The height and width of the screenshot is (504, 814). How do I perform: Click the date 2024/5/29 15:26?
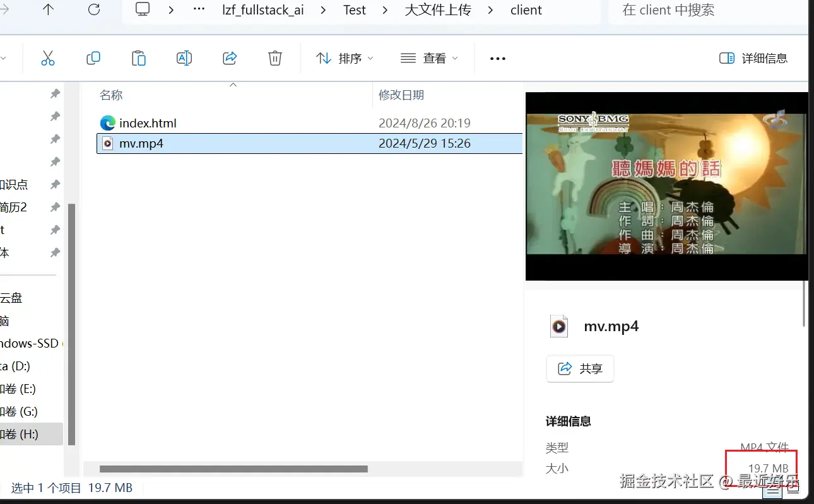click(x=425, y=143)
